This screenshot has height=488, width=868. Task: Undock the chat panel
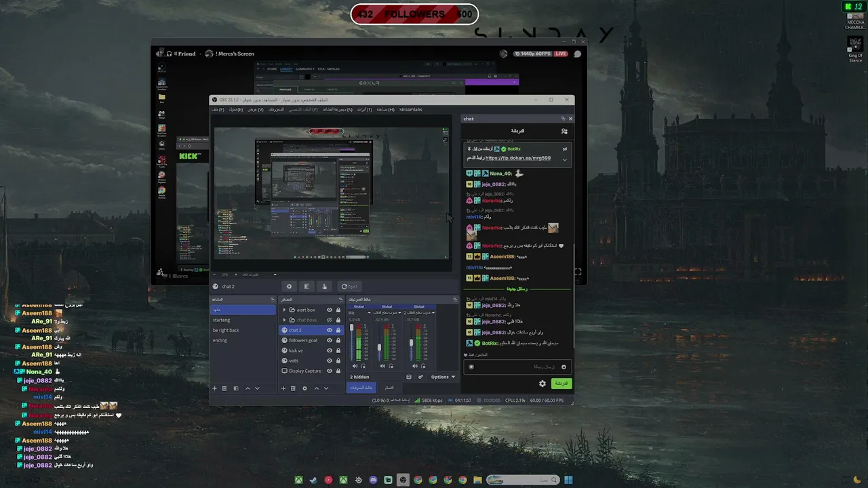pos(563,119)
